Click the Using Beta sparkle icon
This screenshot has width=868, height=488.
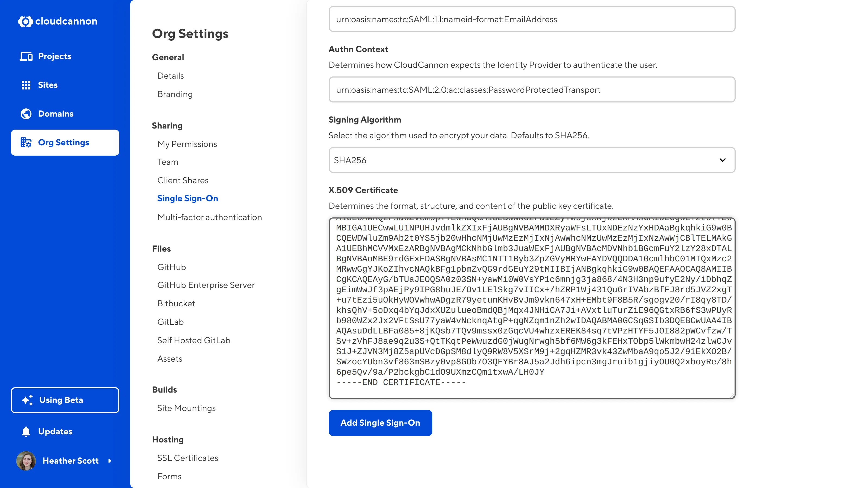[x=27, y=400]
